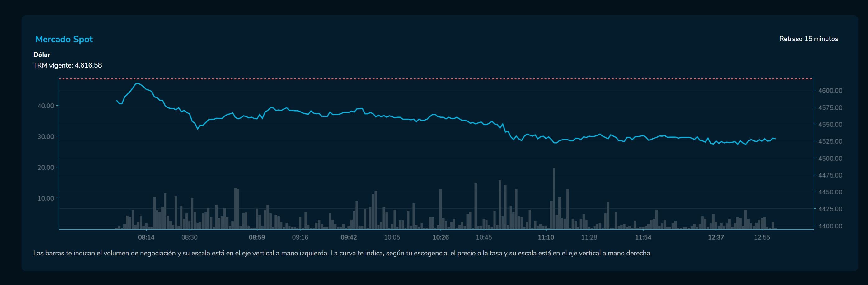Click the Mercado Spot heading
This screenshot has width=868, height=285.
[x=64, y=40]
